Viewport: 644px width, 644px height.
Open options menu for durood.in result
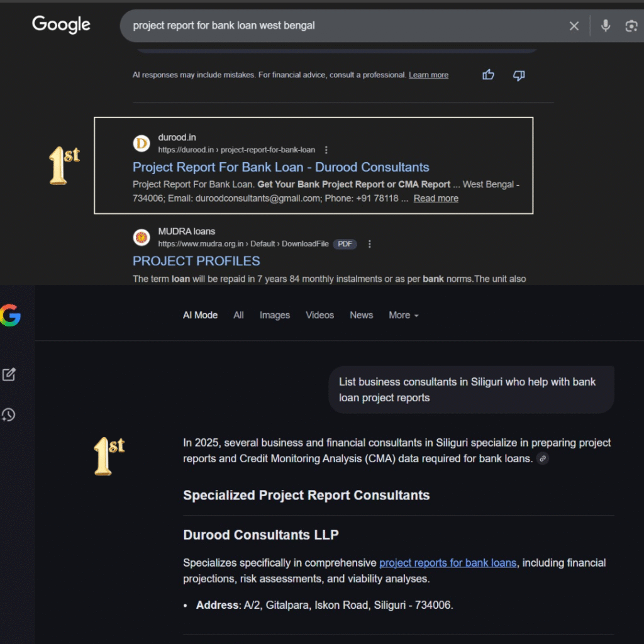pyautogui.click(x=326, y=150)
